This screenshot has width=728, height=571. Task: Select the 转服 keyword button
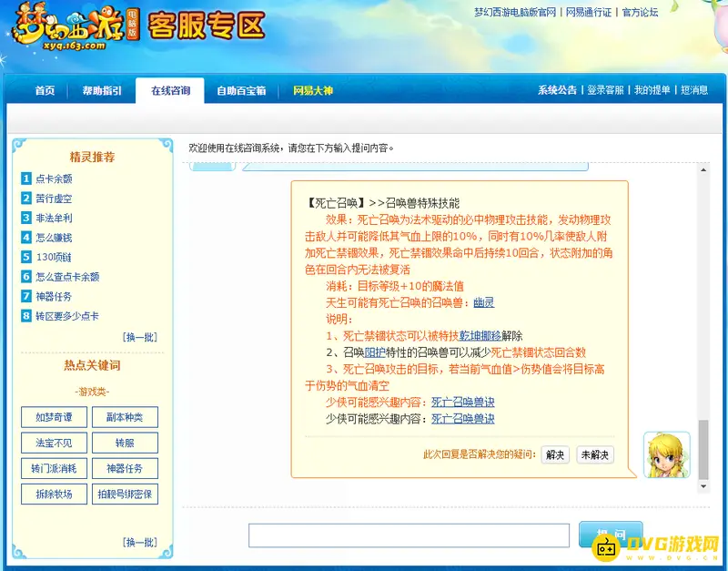[125, 443]
